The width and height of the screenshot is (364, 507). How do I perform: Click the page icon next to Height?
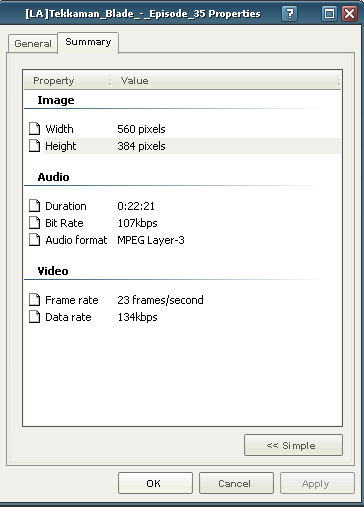point(34,146)
